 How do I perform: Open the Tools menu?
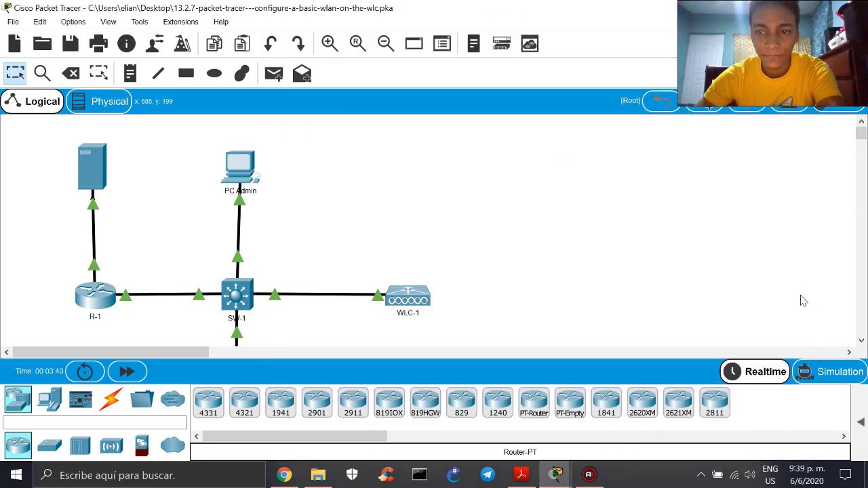[x=140, y=22]
